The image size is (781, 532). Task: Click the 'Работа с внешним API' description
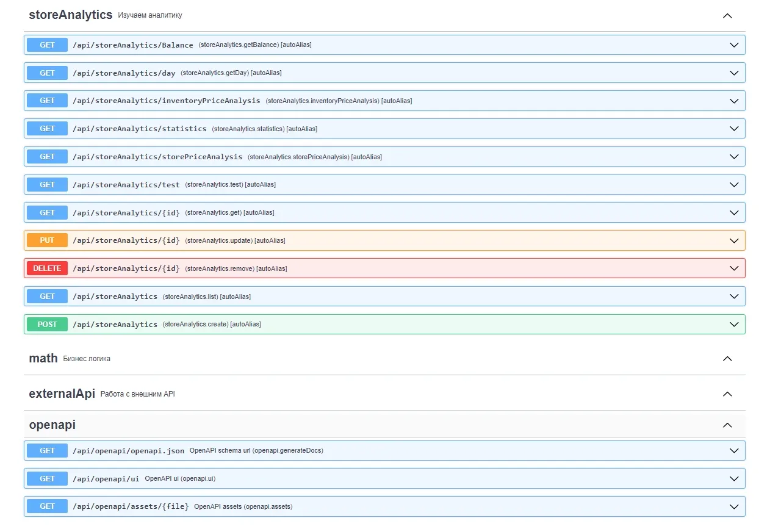pos(138,394)
